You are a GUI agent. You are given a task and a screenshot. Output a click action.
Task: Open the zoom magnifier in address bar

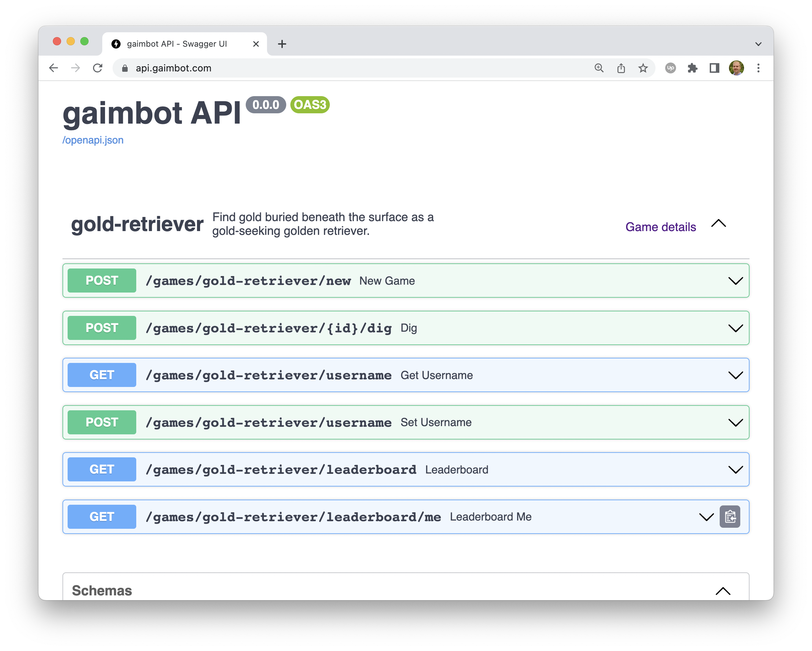tap(599, 68)
